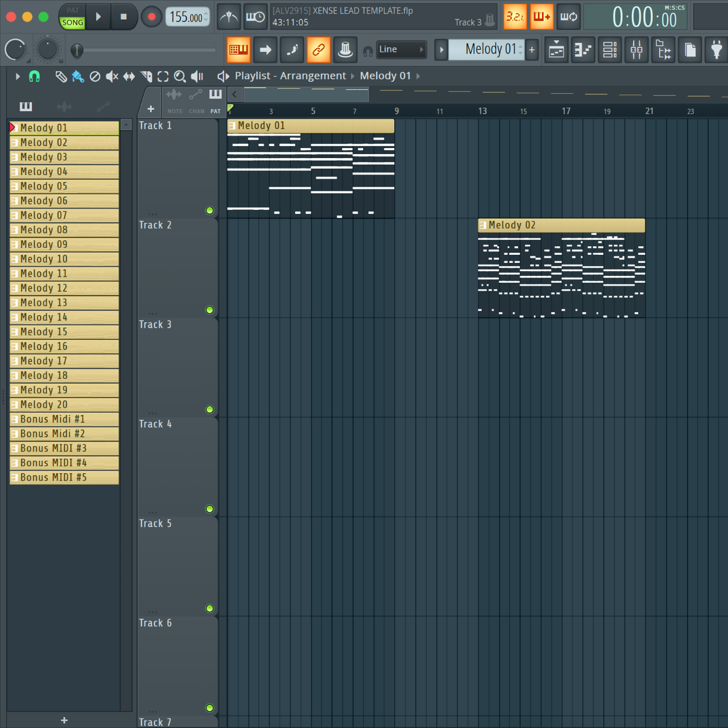Image resolution: width=728 pixels, height=728 pixels.
Task: Click speaker icon before Playlist title
Action: point(223,76)
